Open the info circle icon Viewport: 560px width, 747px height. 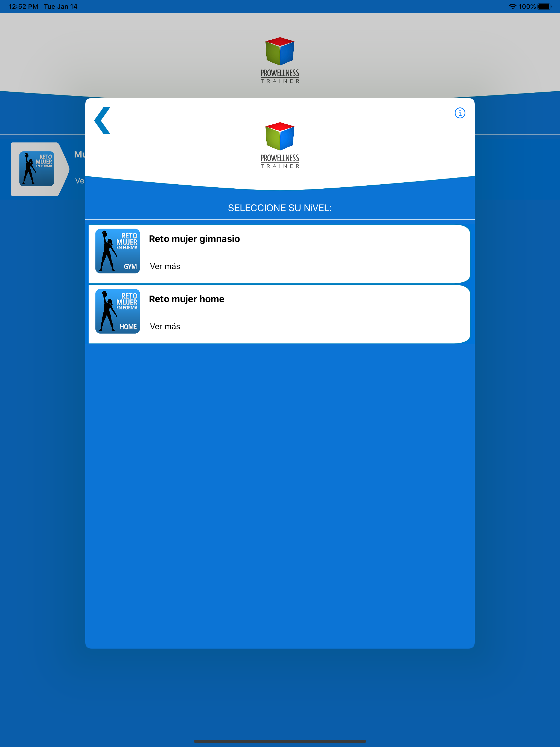460,113
